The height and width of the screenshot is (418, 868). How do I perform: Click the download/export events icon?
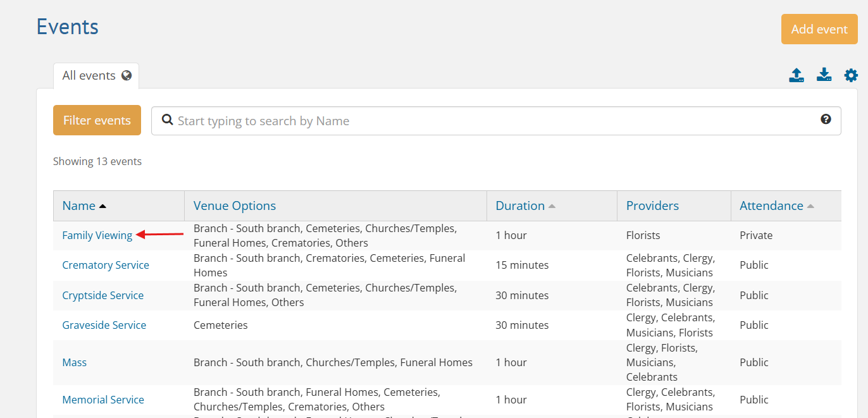click(824, 75)
